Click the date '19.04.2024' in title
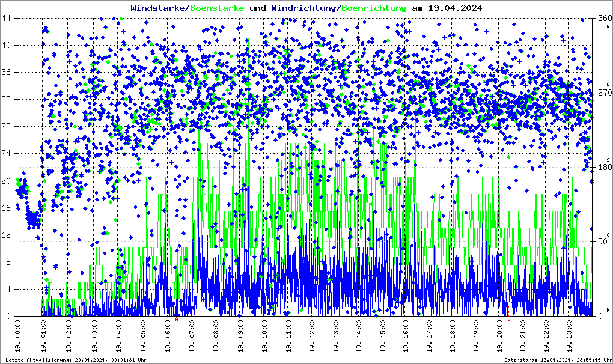Image resolution: width=613 pixels, height=364 pixels. coord(455,8)
